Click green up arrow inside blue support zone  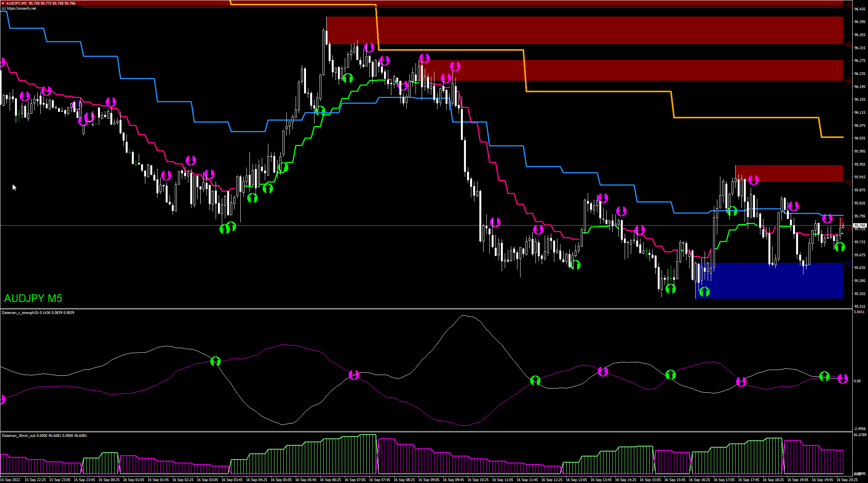[x=704, y=292]
